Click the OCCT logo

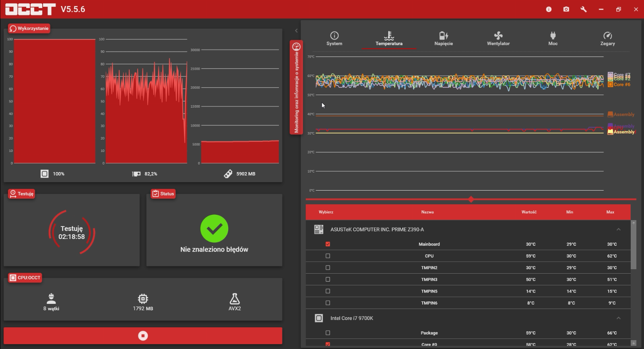30,9
